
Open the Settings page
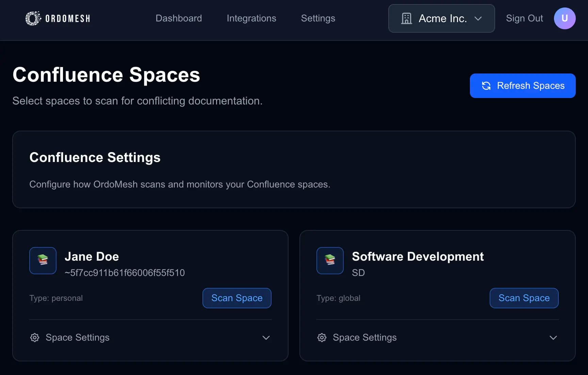click(x=318, y=18)
